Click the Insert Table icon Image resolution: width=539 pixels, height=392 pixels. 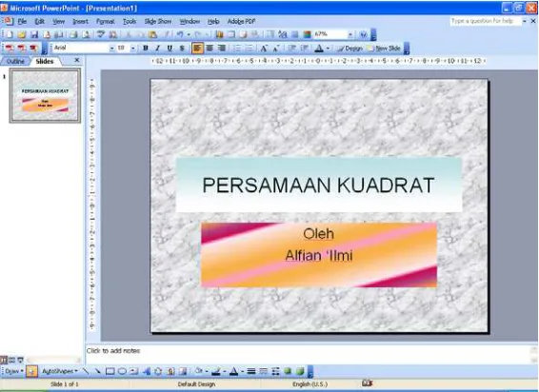pyautogui.click(x=231, y=34)
